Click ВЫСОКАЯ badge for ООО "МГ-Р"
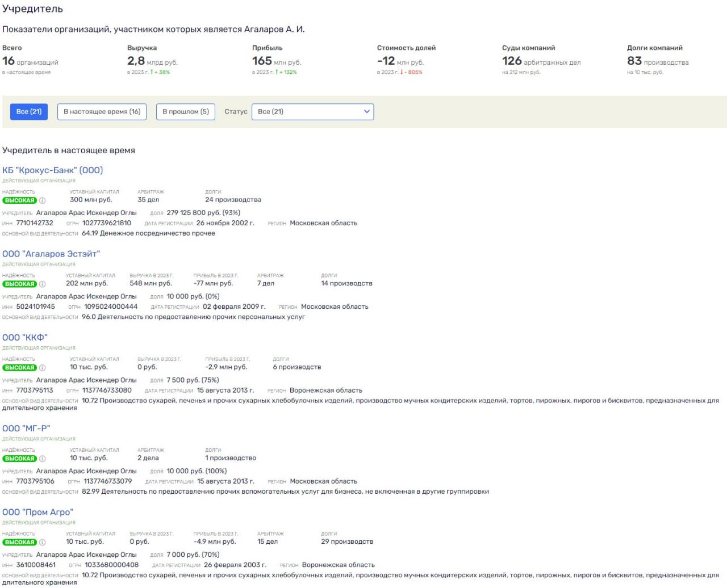 click(x=19, y=459)
